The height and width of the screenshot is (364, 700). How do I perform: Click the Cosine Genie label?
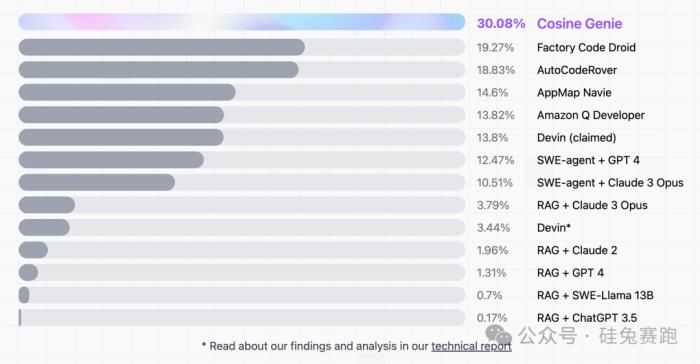(579, 24)
